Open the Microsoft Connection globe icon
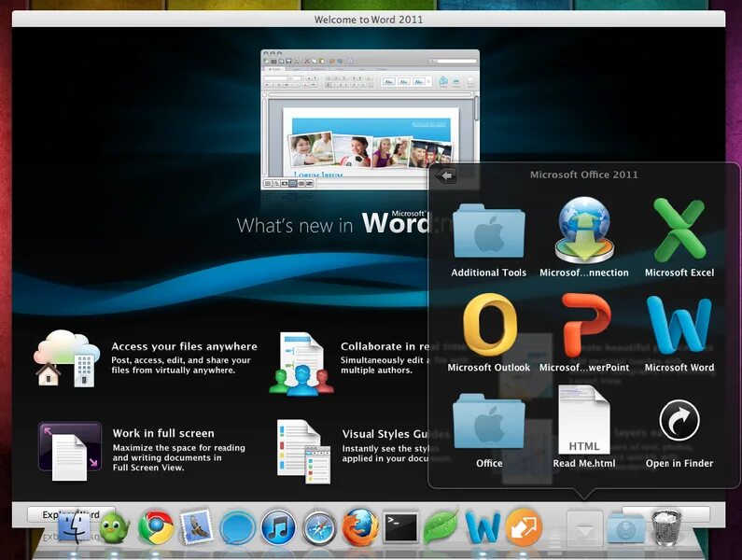The width and height of the screenshot is (742, 560). click(584, 230)
